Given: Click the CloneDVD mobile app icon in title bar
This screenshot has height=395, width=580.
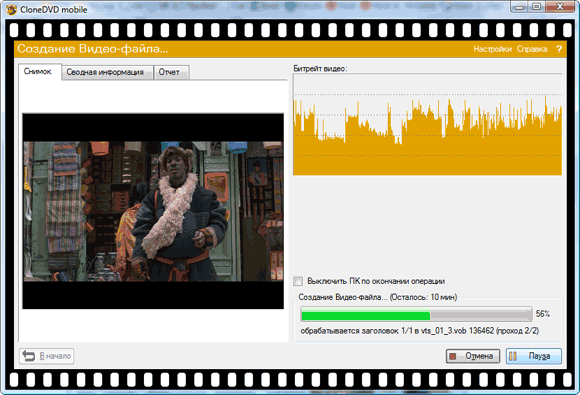Looking at the screenshot, I should [x=11, y=9].
